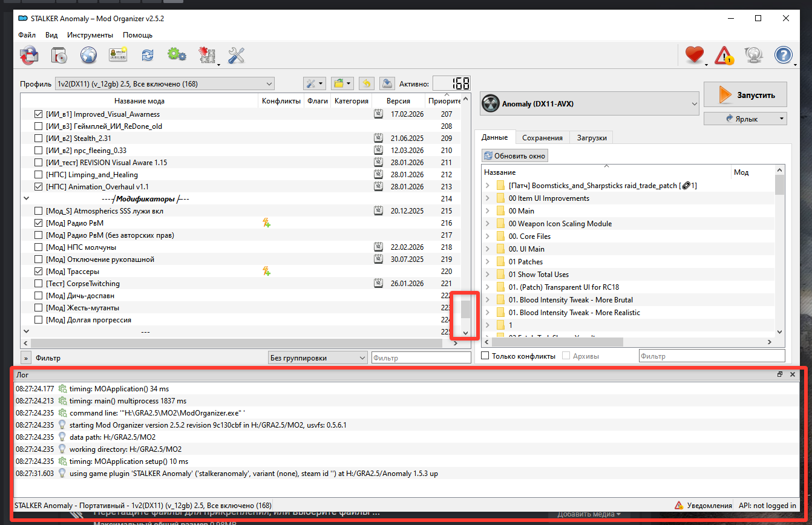Open the Ярлык shortcut dropdown

[745, 119]
